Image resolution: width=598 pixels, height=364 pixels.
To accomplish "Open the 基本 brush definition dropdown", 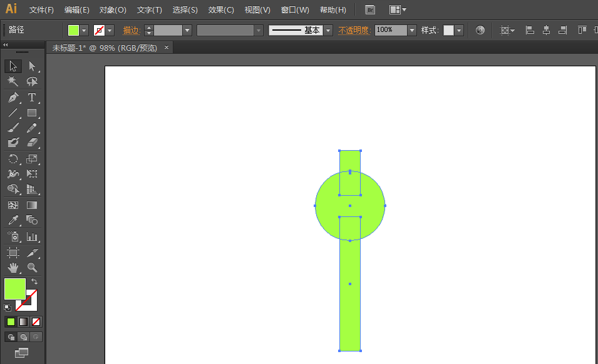I will point(327,29).
